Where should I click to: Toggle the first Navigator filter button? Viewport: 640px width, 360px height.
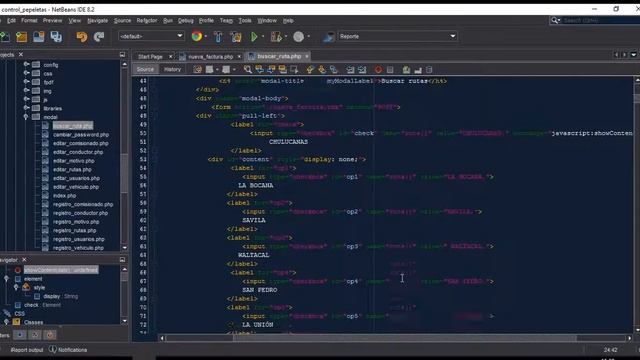[x=20, y=335]
